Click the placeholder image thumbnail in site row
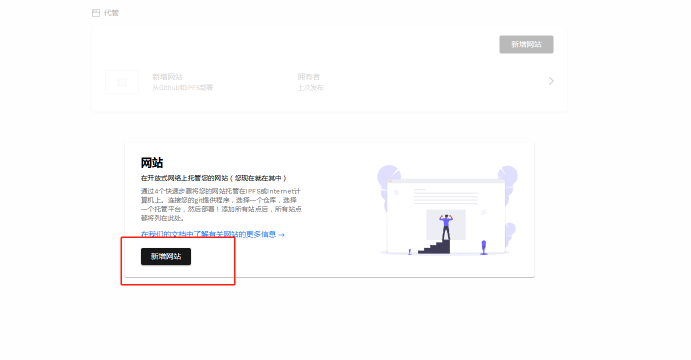The height and width of the screenshot is (360, 691). [122, 82]
